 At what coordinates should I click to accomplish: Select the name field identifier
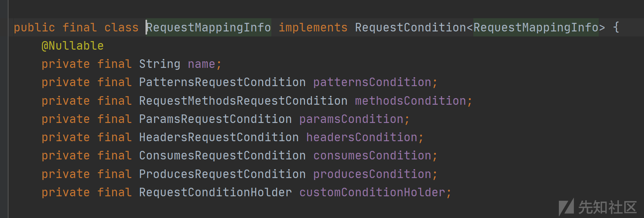201,64
